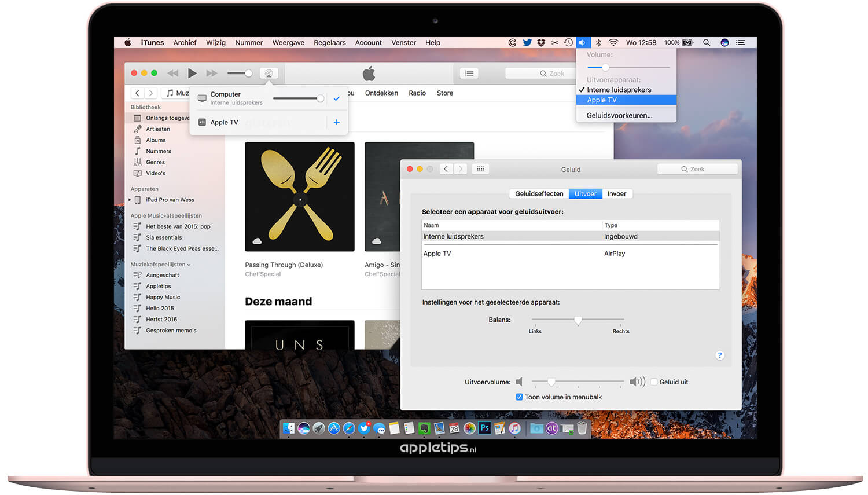Screen dimensions: 868x495
Task: Open AirPlay output menu in iTunes toolbar
Action: [269, 74]
